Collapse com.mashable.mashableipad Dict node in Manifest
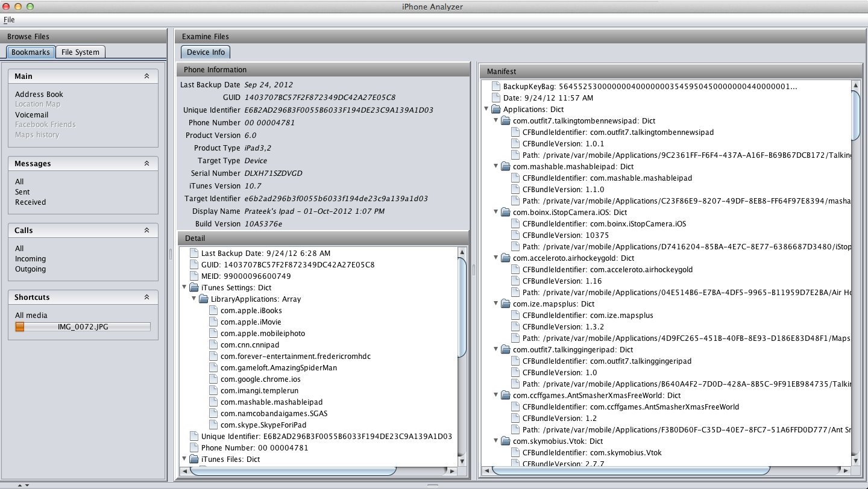This screenshot has height=489, width=868. pyautogui.click(x=495, y=167)
